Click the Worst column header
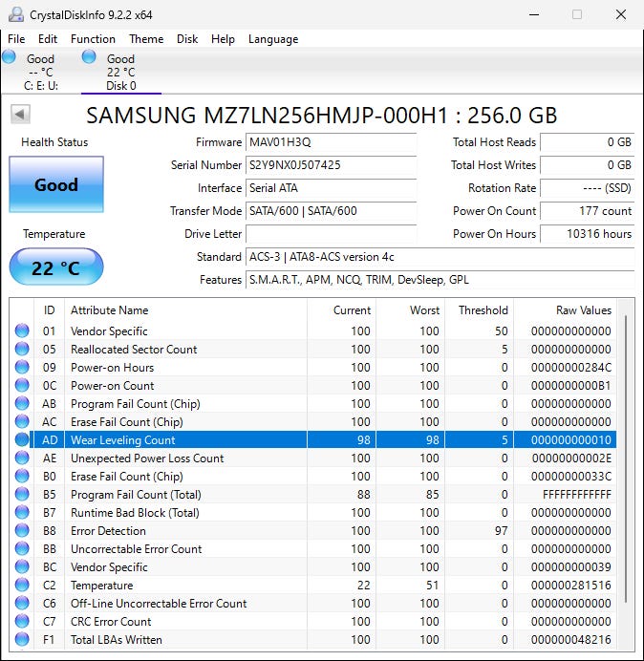The height and width of the screenshot is (661, 644). pos(410,310)
